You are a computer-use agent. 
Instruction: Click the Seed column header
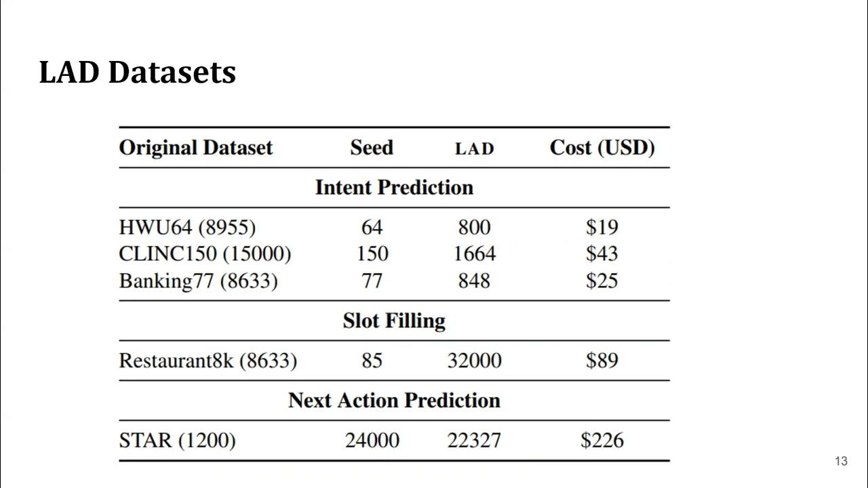coord(372,148)
